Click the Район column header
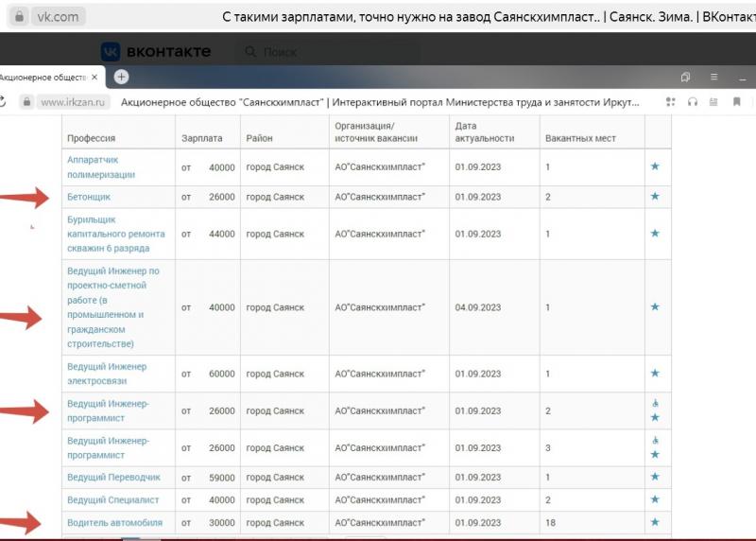This screenshot has height=541, width=756. click(259, 138)
